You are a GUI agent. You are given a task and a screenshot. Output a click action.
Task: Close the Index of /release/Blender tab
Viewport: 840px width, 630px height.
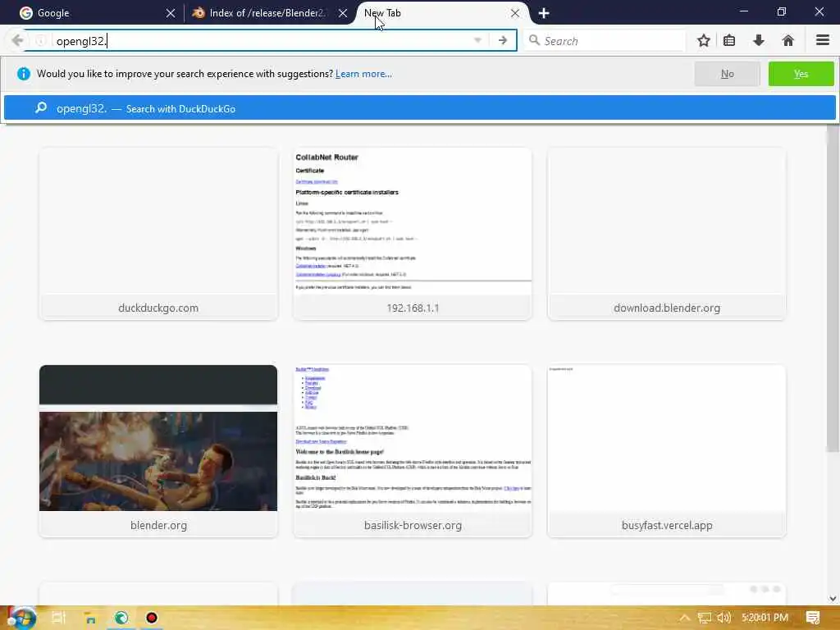[x=343, y=13]
